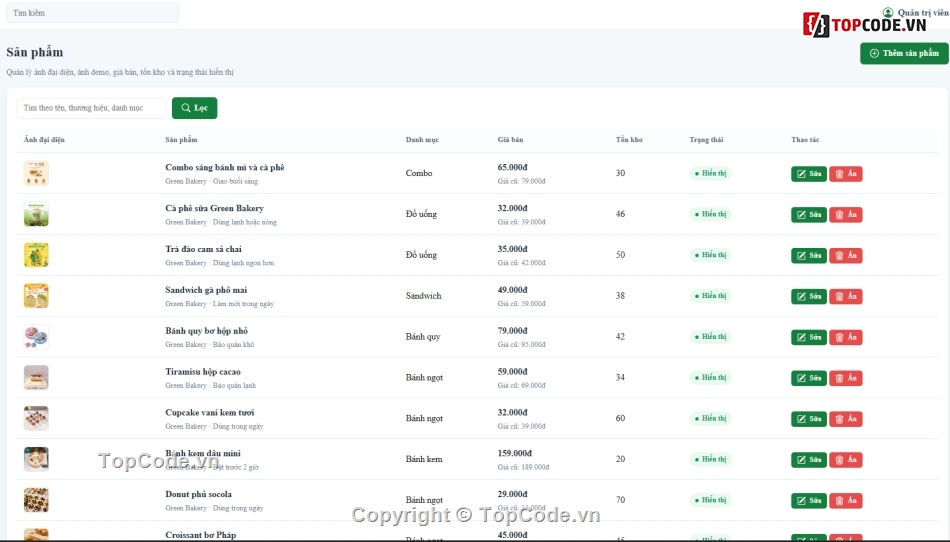
Task: Click product name 'Combo sáng bánh mì và cà phê'
Action: (225, 167)
